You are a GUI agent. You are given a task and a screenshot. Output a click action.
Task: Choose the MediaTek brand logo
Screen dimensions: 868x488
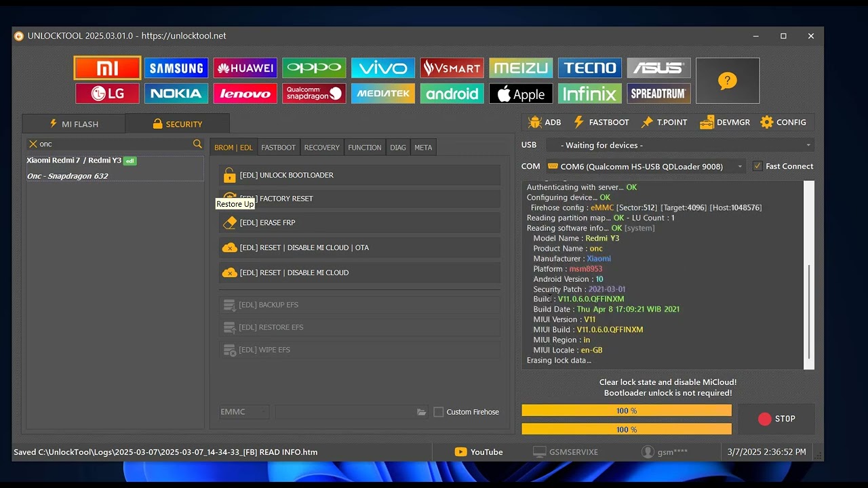tap(383, 94)
